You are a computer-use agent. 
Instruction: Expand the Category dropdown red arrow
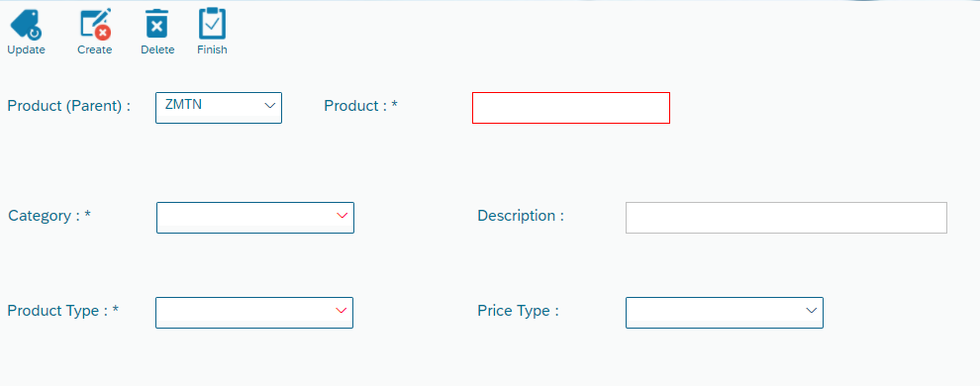tap(342, 216)
